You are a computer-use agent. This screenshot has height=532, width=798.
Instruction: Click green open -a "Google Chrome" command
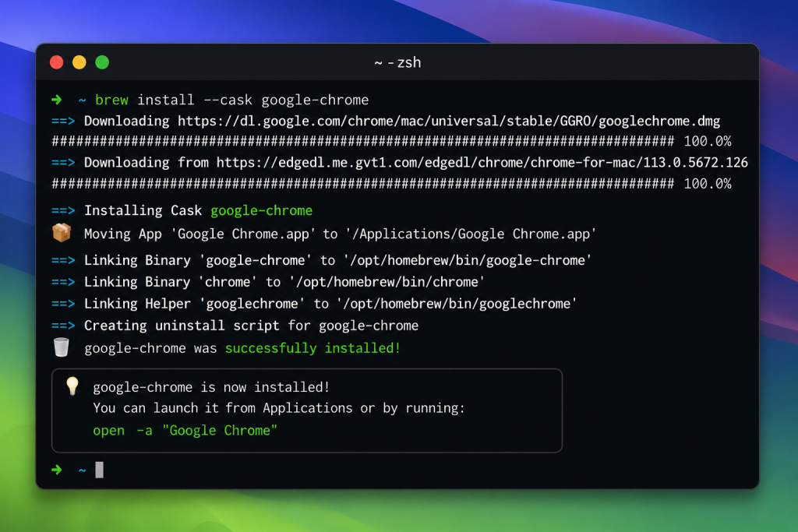[x=185, y=431]
